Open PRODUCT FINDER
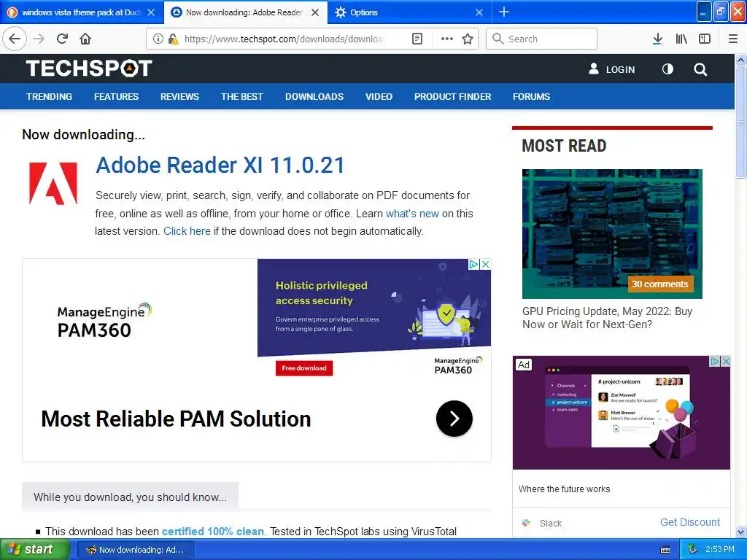This screenshot has width=747, height=560. pos(452,97)
